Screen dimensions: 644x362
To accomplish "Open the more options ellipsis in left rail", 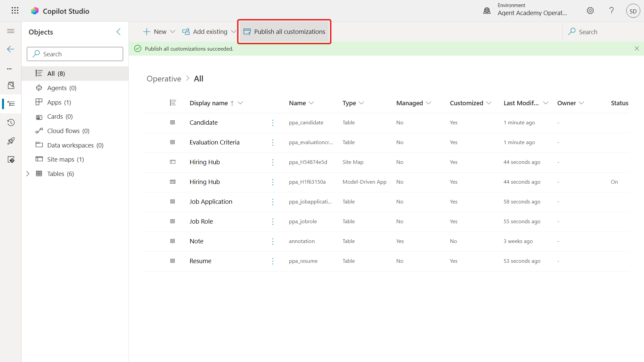I will click(9, 69).
